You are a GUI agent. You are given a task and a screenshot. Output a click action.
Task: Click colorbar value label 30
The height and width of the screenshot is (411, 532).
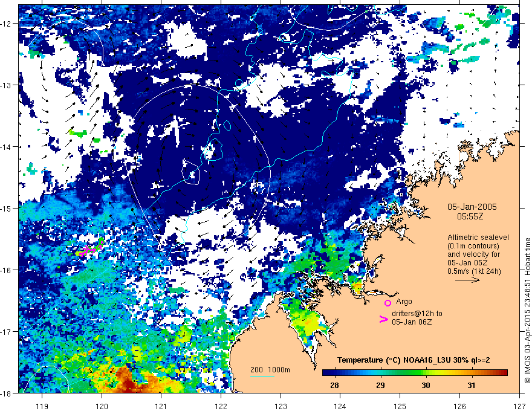coord(426,385)
